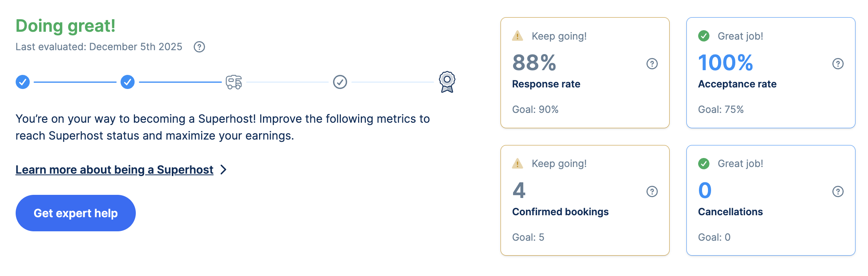Open the Confirmed bookings help icon

tap(652, 191)
